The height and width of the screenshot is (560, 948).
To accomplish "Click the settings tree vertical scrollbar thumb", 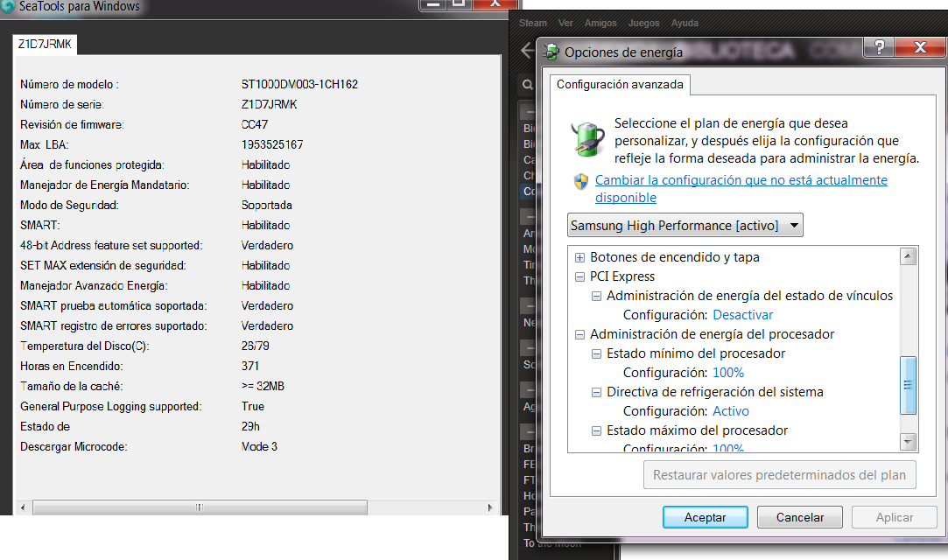I will tap(908, 385).
